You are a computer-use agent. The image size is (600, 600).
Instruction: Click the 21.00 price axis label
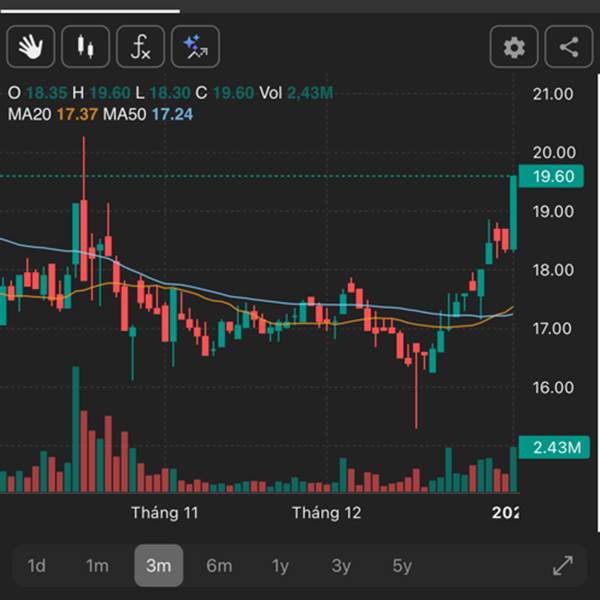coord(553,94)
